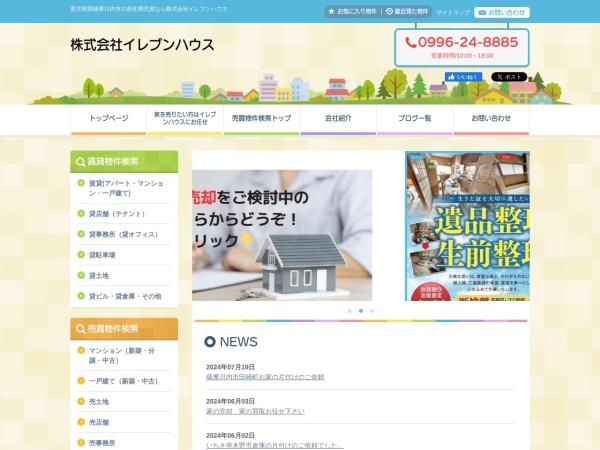Open 一戸建て（新築・中古） link

tap(123, 381)
